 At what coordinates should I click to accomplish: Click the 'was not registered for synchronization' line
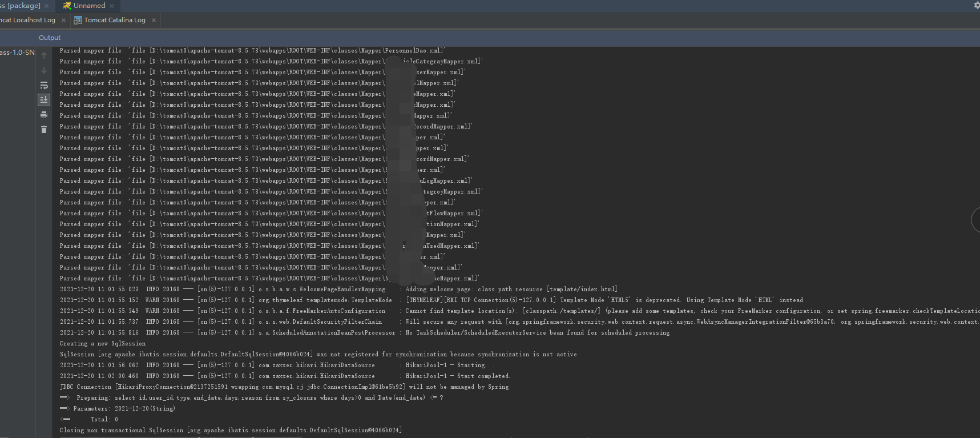318,354
